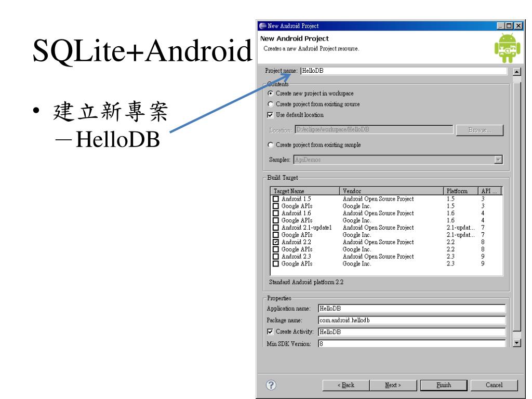Viewport: 532px width, 399px height.
Task: Toggle the Create Activity checkbox
Action: pos(270,331)
